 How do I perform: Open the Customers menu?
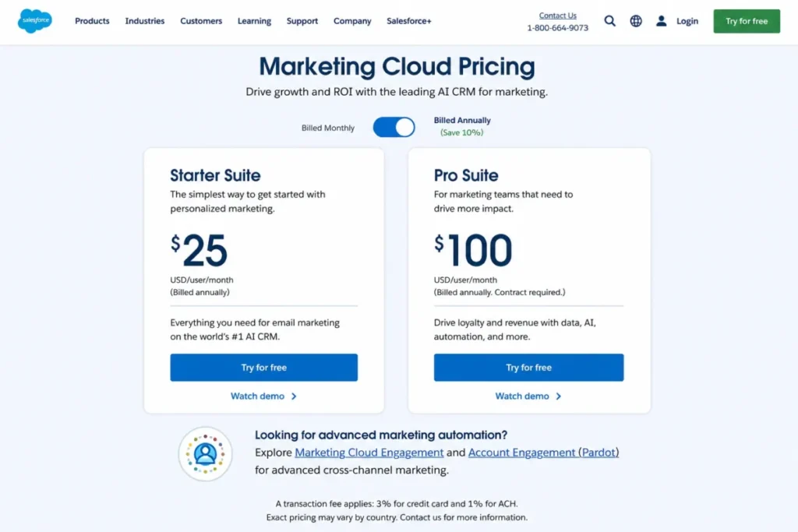tap(201, 21)
